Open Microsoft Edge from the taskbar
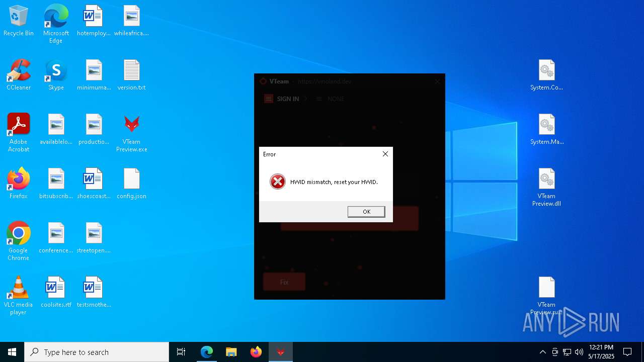 [x=207, y=352]
